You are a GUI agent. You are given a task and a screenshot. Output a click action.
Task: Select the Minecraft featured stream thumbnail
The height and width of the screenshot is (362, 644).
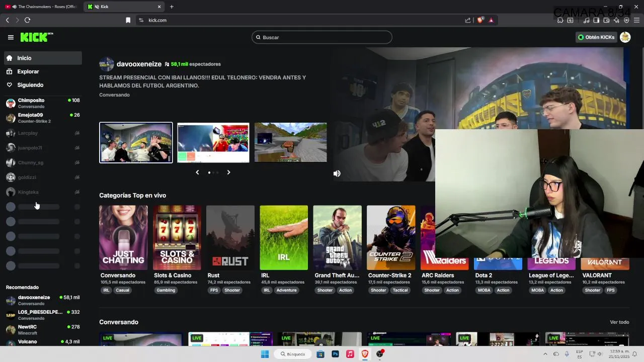point(291,142)
